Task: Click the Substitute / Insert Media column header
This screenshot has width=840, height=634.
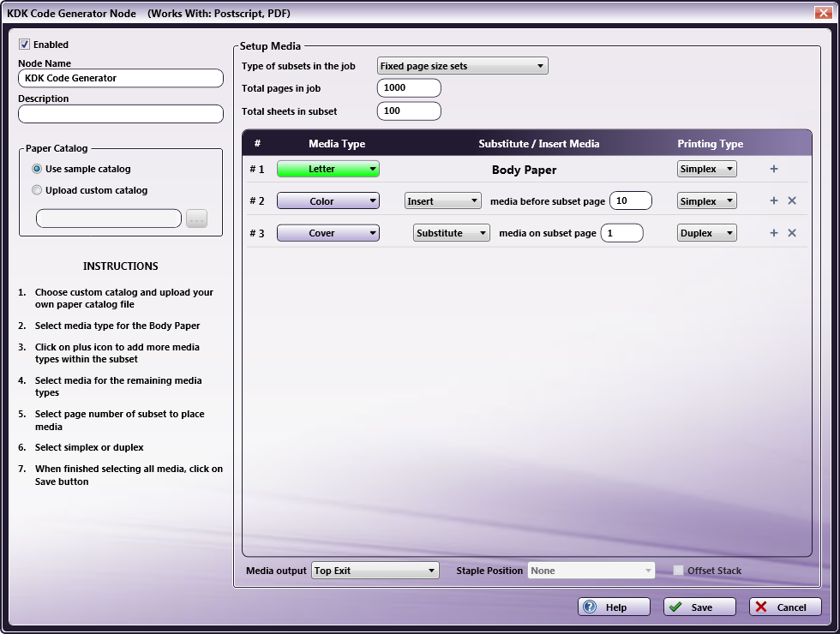Action: 539,144
